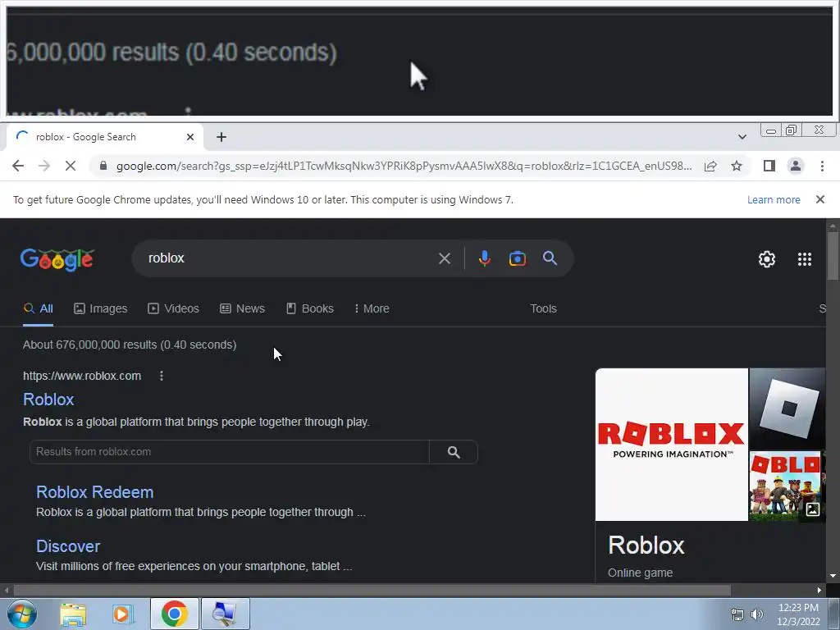Click the Magnifier taskbar icon
840x630 pixels.
point(225,614)
